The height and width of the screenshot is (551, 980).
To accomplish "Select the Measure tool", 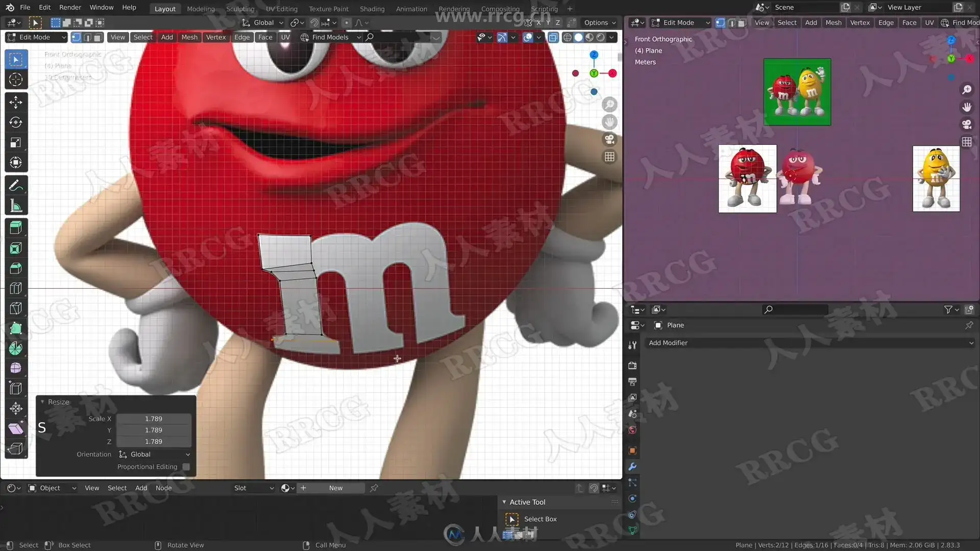I will pyautogui.click(x=15, y=206).
